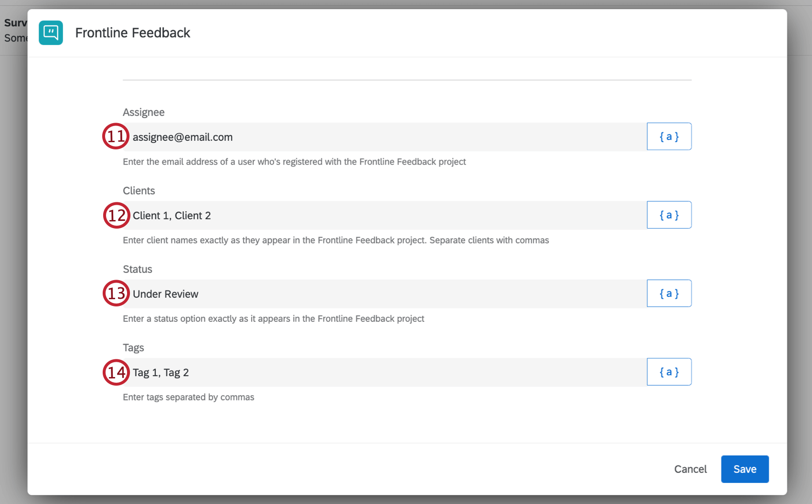
Task: Click the Tags field showing Tag 1, Tag 2
Action: pyautogui.click(x=334, y=372)
